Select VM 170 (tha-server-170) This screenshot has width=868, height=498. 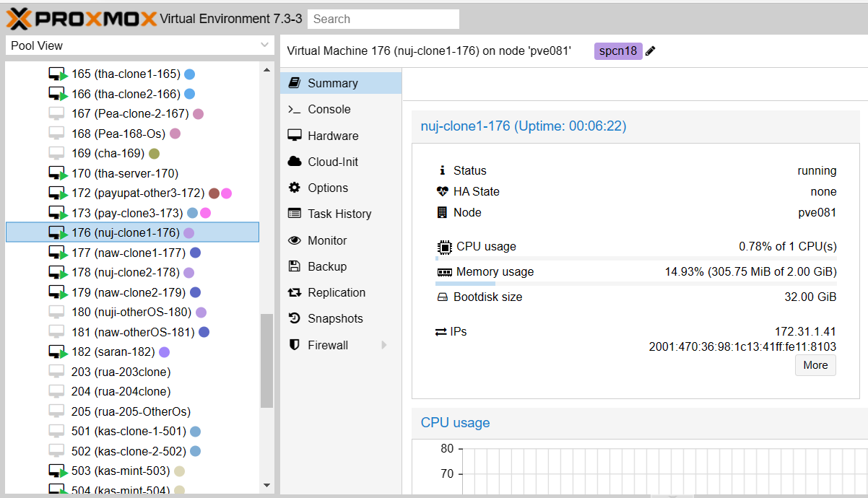[132, 173]
